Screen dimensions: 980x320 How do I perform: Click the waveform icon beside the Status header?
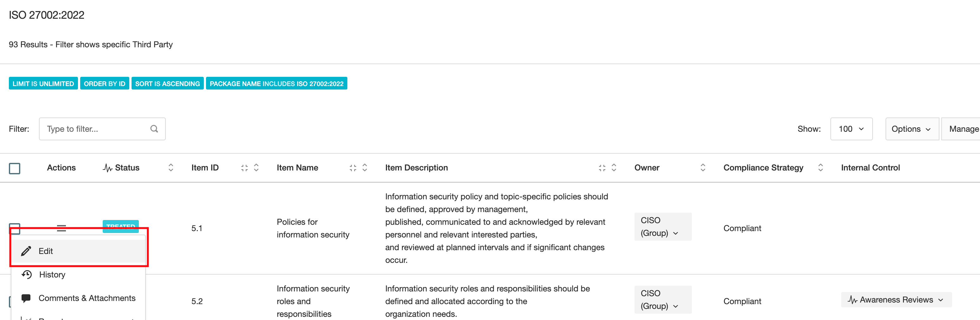108,168
